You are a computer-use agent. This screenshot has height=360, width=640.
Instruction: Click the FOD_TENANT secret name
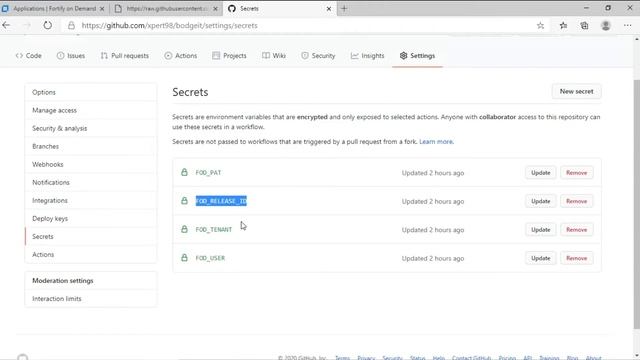tap(213, 230)
